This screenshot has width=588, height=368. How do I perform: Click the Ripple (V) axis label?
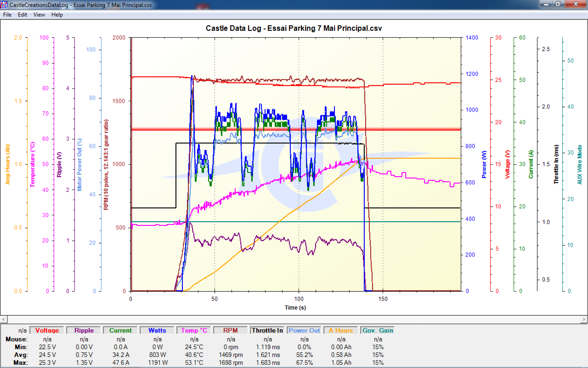pos(59,164)
